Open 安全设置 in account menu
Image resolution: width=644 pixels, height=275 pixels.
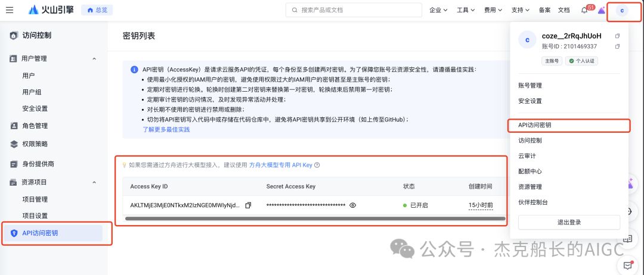point(530,101)
